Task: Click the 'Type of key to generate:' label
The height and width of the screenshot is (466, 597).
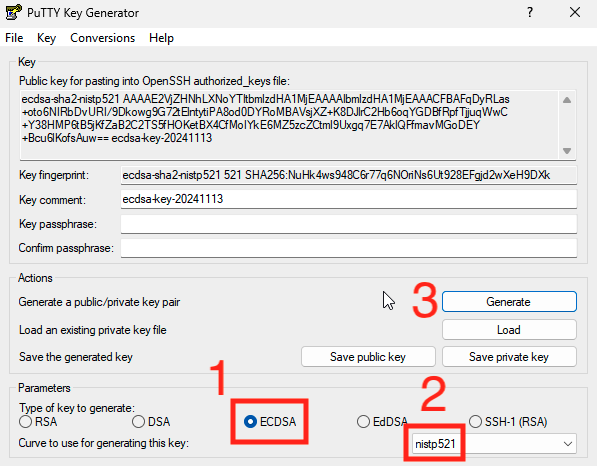Action: (x=77, y=408)
